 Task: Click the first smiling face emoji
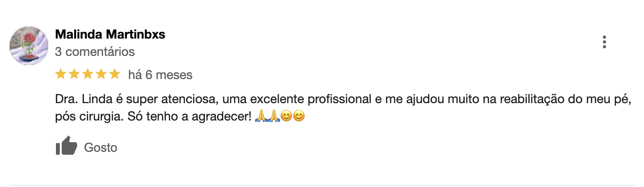pos(286,116)
